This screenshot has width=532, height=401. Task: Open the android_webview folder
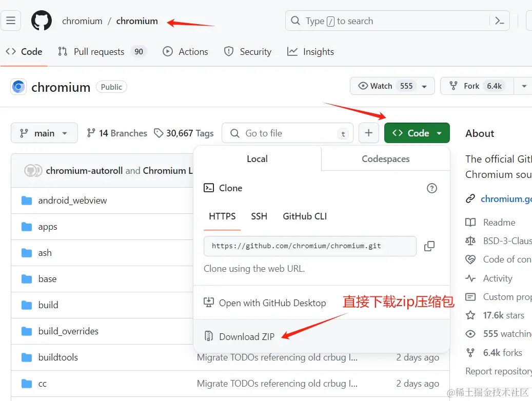tap(73, 200)
